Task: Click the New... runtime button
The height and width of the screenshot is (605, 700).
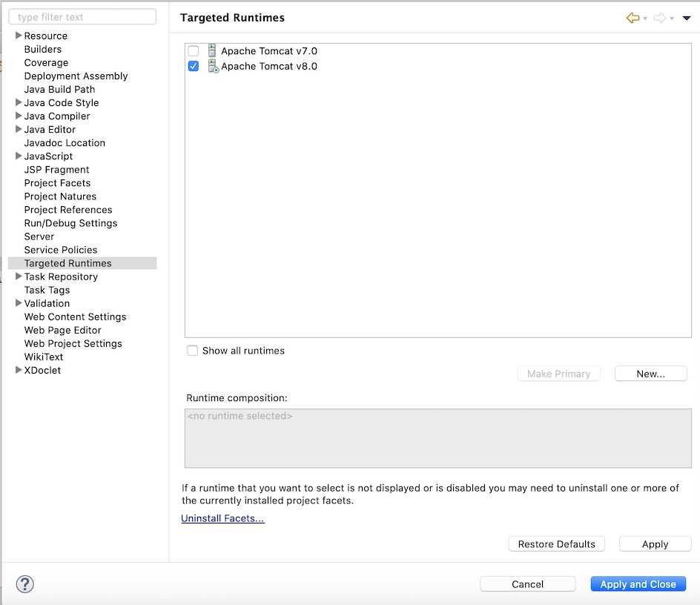Action: pyautogui.click(x=650, y=374)
